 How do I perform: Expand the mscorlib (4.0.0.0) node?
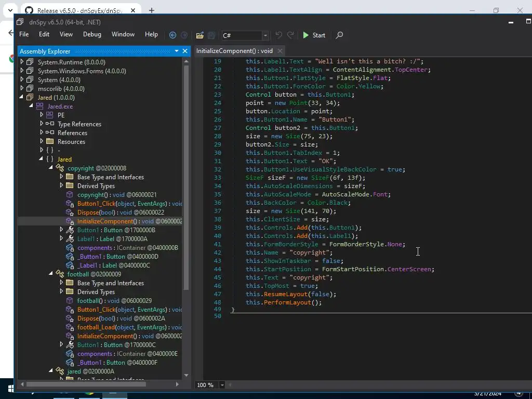[x=22, y=88]
